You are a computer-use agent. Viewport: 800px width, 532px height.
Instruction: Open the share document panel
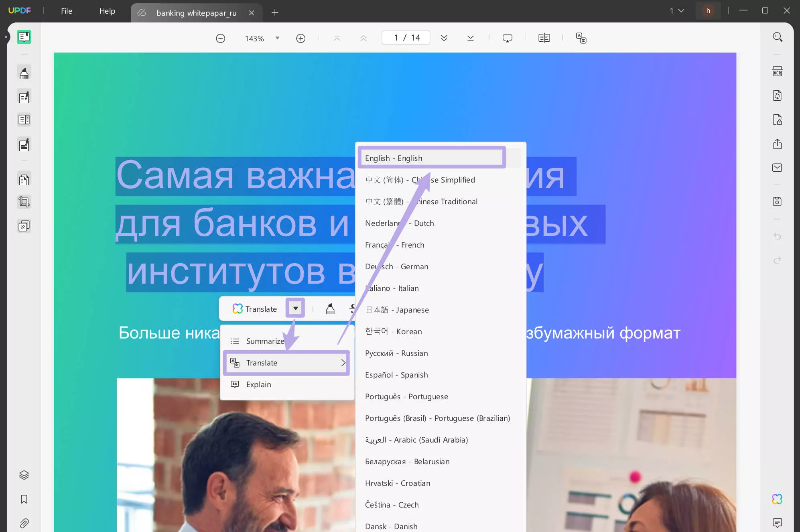point(778,144)
